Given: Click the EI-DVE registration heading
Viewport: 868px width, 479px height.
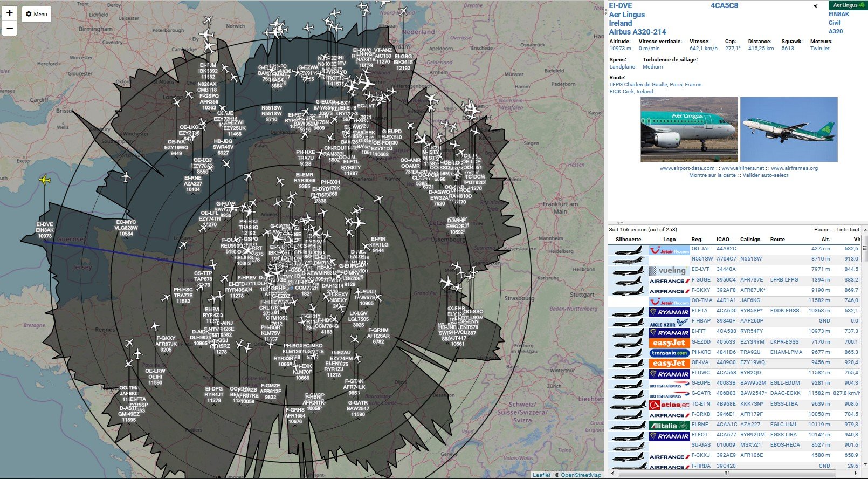Looking at the screenshot, I should [x=621, y=6].
